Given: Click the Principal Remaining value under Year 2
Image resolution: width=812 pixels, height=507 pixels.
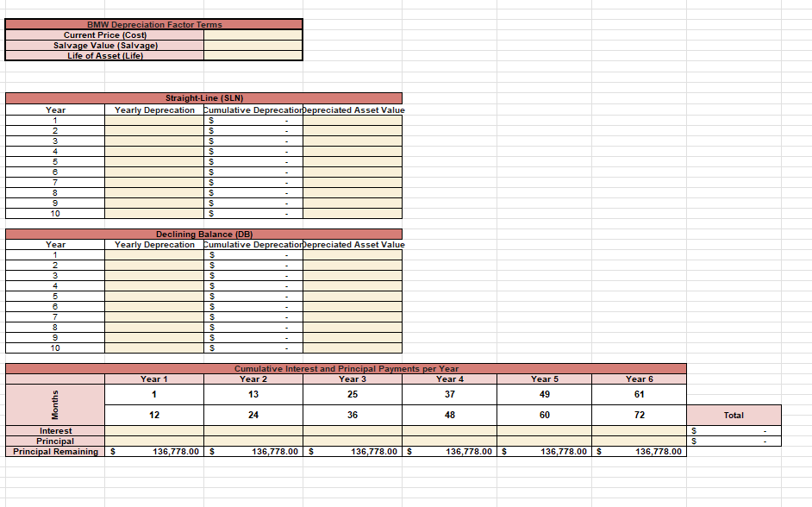Looking at the screenshot, I should [253, 451].
